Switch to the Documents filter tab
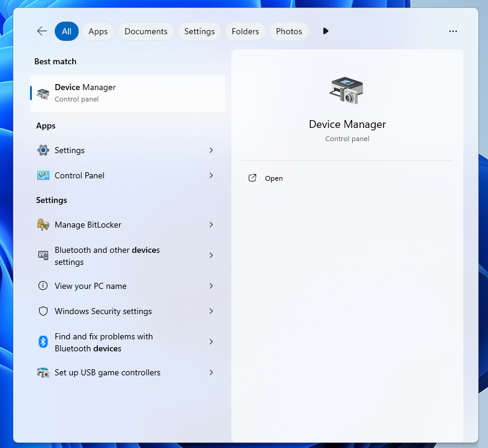 click(x=146, y=31)
